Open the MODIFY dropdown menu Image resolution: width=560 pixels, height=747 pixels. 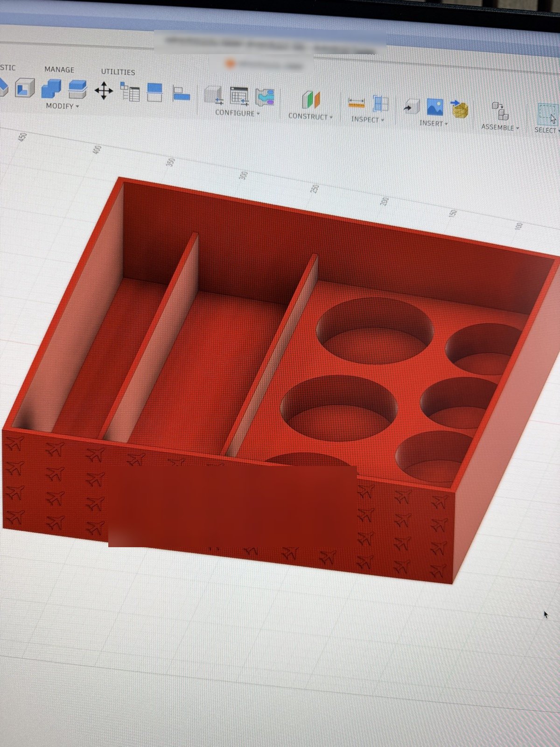point(62,106)
